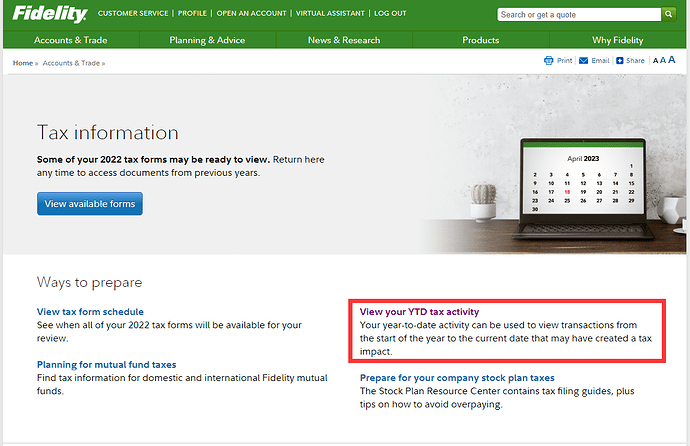Click the email envelope icon

584,61
